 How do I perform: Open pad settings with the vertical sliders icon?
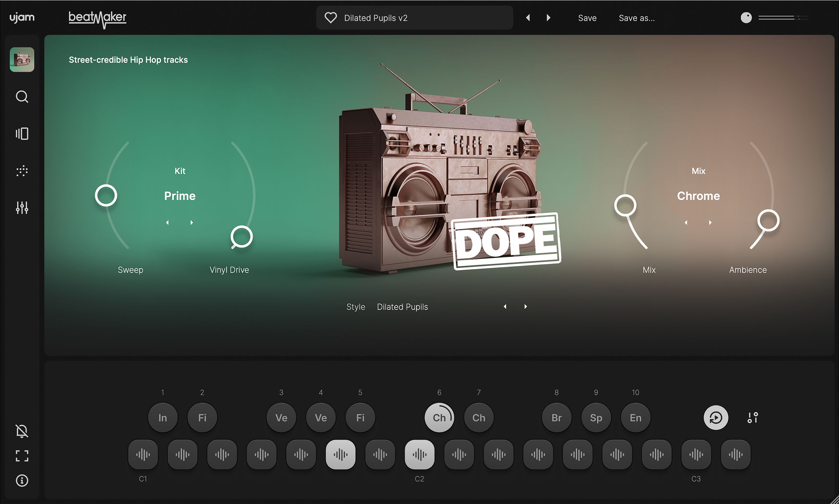(x=752, y=417)
